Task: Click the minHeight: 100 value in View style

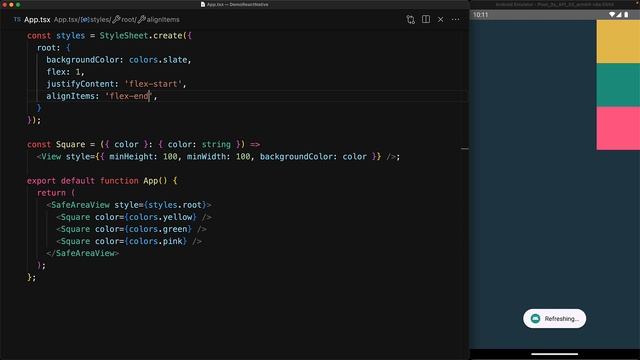Action: point(143,157)
